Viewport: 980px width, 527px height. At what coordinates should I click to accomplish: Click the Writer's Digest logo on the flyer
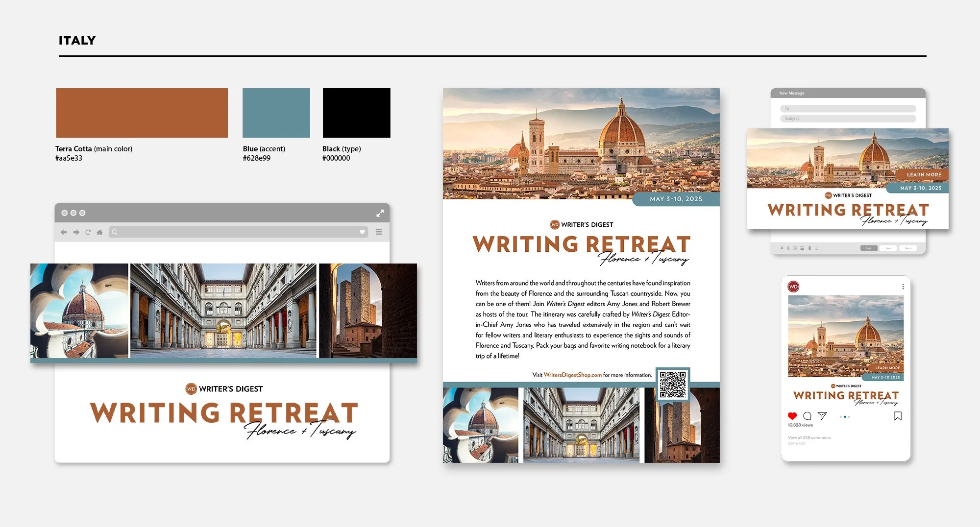point(582,225)
